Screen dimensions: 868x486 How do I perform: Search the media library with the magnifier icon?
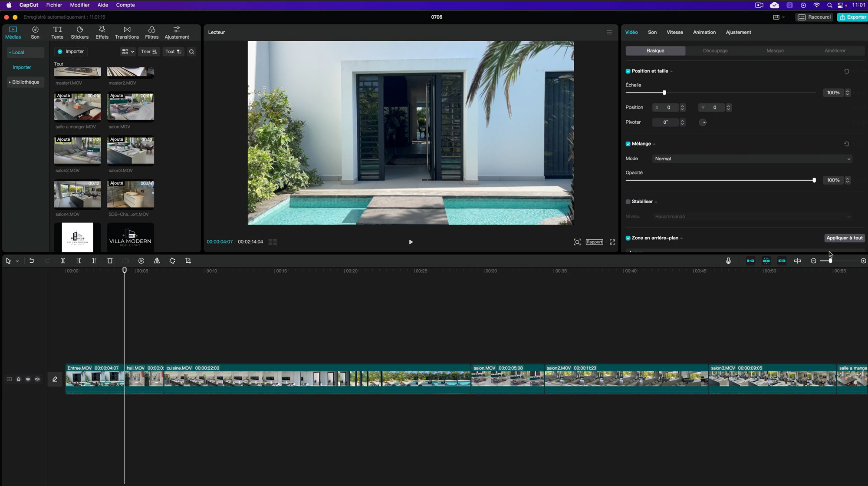click(x=191, y=52)
